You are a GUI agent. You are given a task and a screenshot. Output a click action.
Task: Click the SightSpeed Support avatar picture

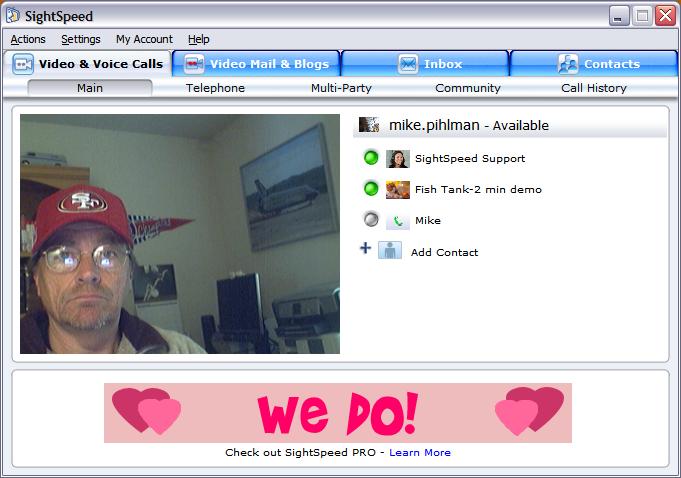[x=398, y=158]
